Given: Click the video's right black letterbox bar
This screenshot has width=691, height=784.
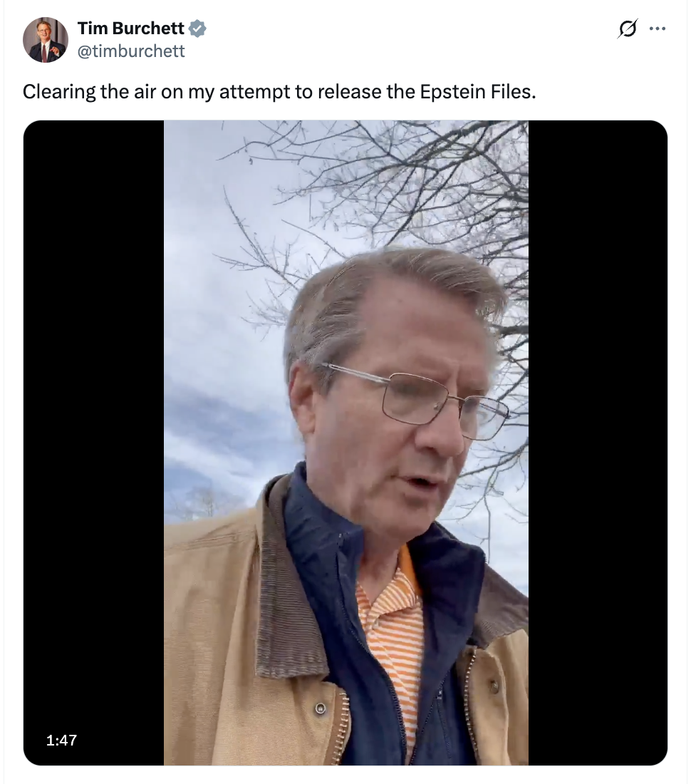Looking at the screenshot, I should point(598,443).
